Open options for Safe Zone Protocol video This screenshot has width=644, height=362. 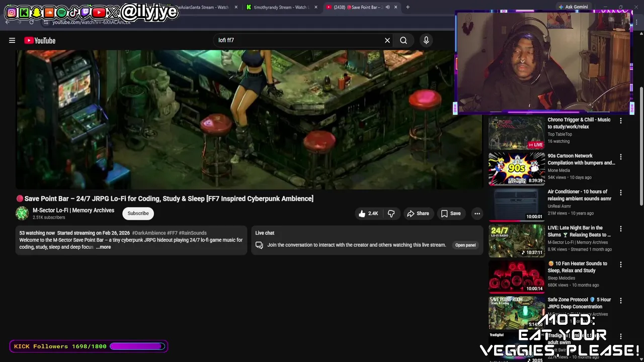coord(621,301)
